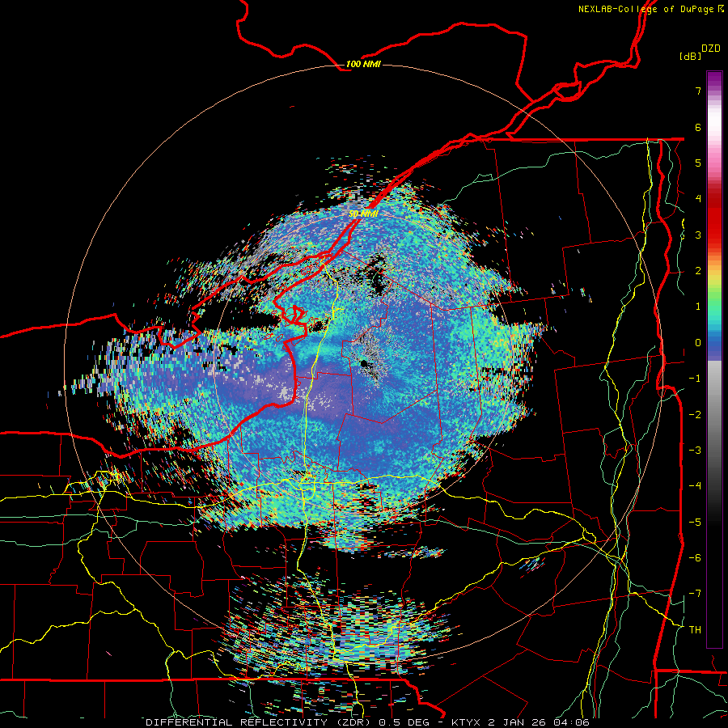Viewport: 728px width, 728px height.
Task: Click the -2 value on color scale
Action: (x=695, y=415)
